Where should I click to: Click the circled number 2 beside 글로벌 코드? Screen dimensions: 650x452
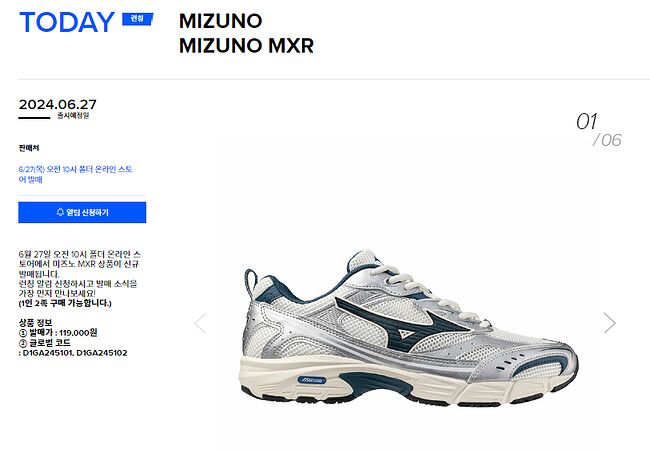point(23,343)
